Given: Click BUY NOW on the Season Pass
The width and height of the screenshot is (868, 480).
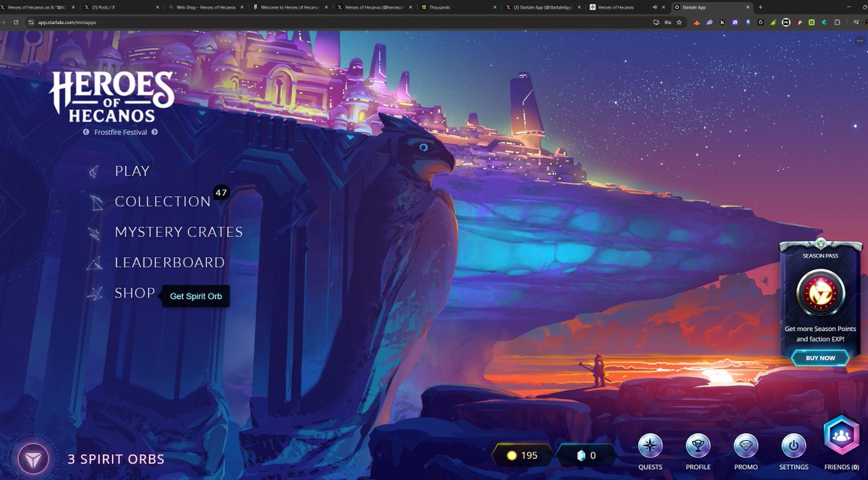Looking at the screenshot, I should tap(820, 358).
